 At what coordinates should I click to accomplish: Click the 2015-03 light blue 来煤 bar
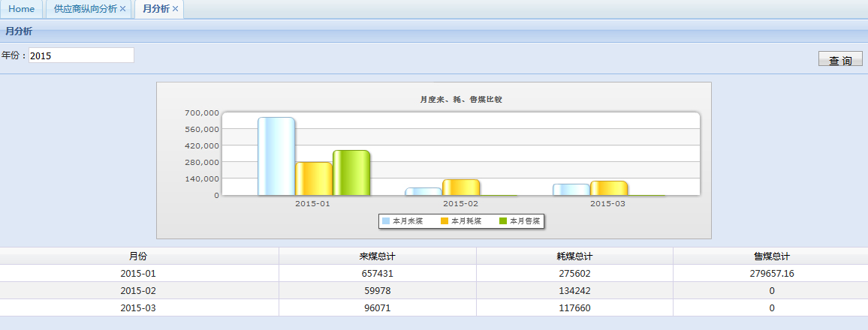571,190
